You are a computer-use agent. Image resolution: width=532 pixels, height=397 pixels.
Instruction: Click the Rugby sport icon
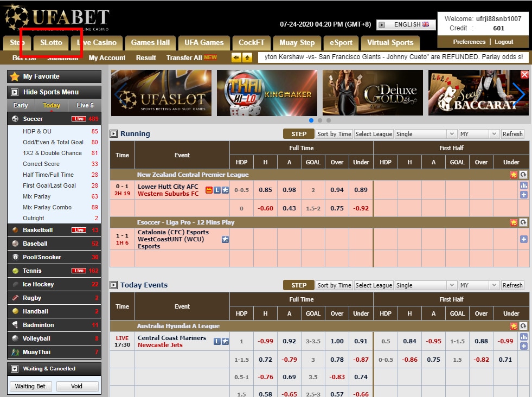15,298
